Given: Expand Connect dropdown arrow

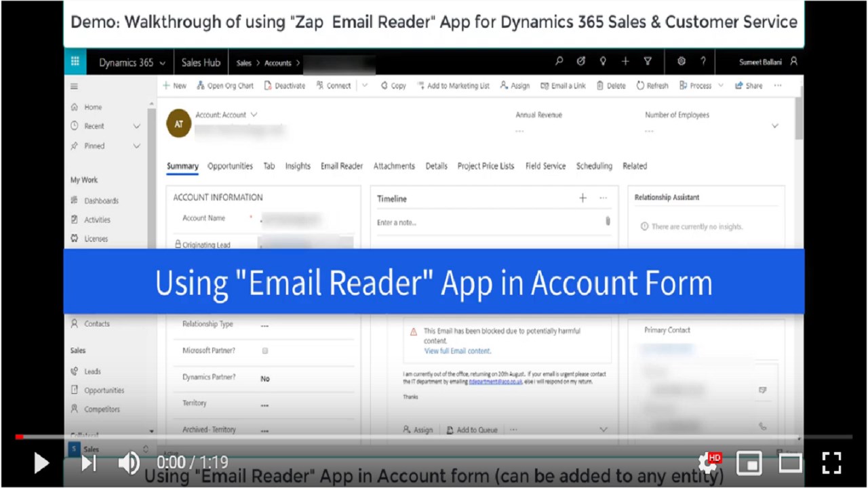Looking at the screenshot, I should (x=365, y=85).
